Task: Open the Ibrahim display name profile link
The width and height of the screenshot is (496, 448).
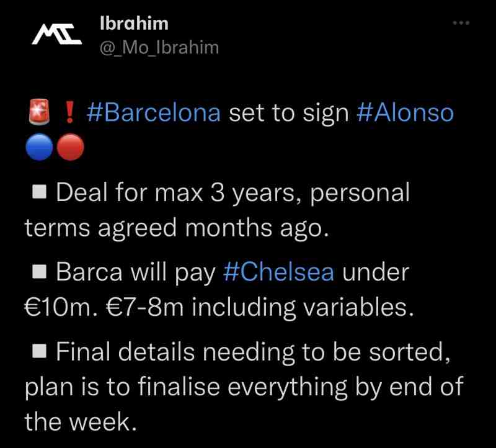Action: [x=133, y=23]
